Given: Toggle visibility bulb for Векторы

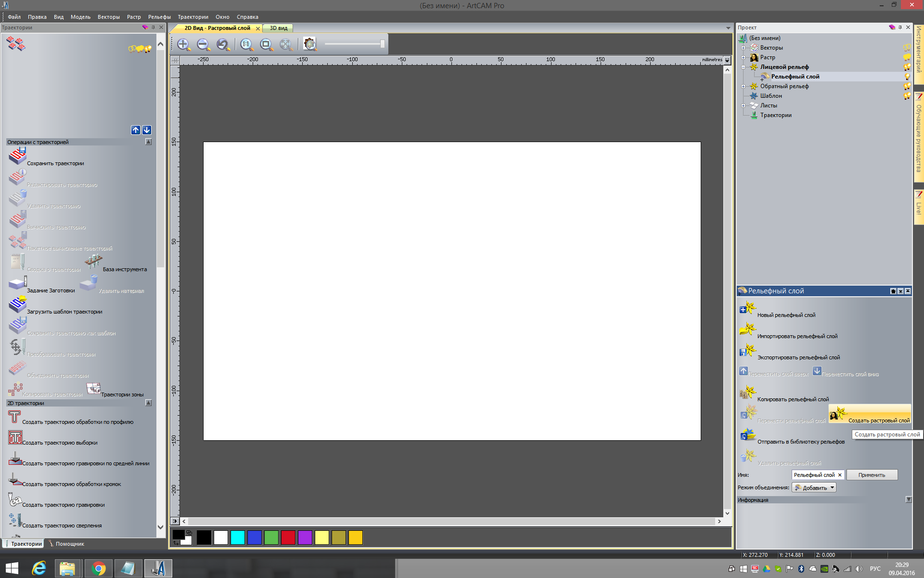Looking at the screenshot, I should pyautogui.click(x=907, y=48).
